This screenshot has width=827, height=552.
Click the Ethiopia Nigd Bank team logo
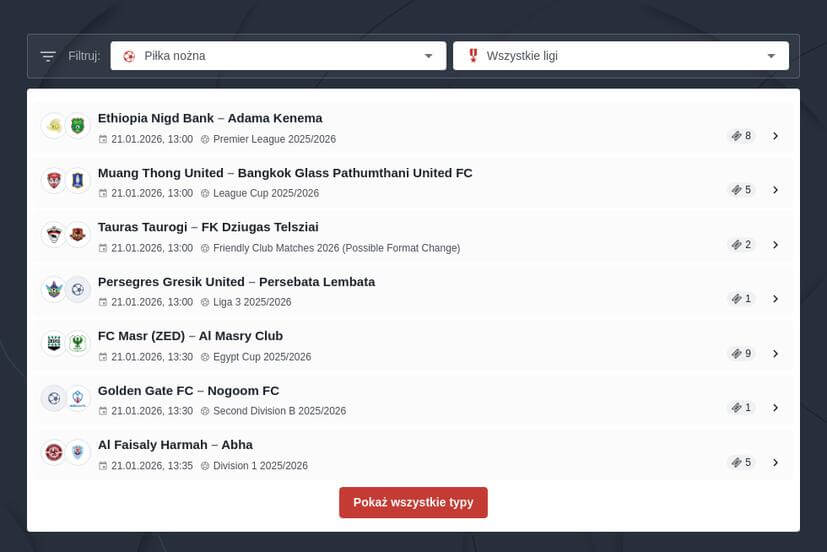click(x=53, y=126)
